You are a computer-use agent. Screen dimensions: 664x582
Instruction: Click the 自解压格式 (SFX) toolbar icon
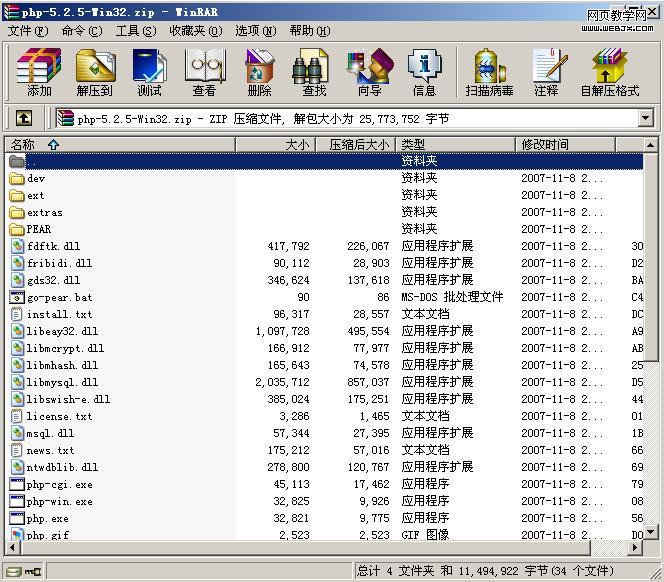[610, 72]
